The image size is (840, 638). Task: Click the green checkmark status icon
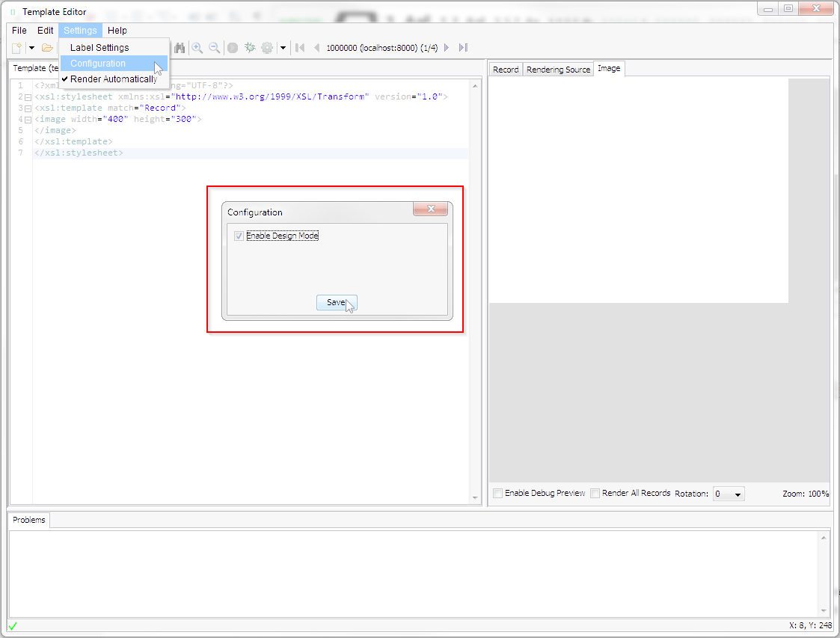pos(13,626)
